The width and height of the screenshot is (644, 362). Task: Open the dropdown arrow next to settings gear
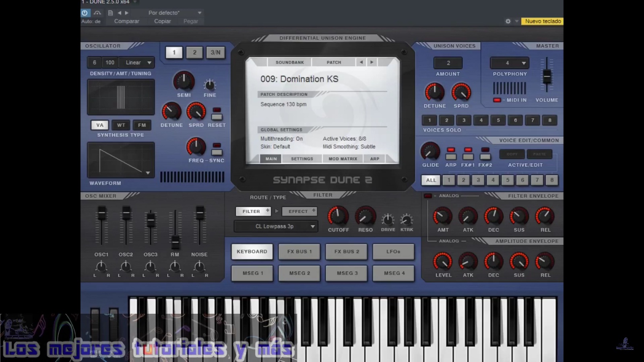[x=516, y=21]
